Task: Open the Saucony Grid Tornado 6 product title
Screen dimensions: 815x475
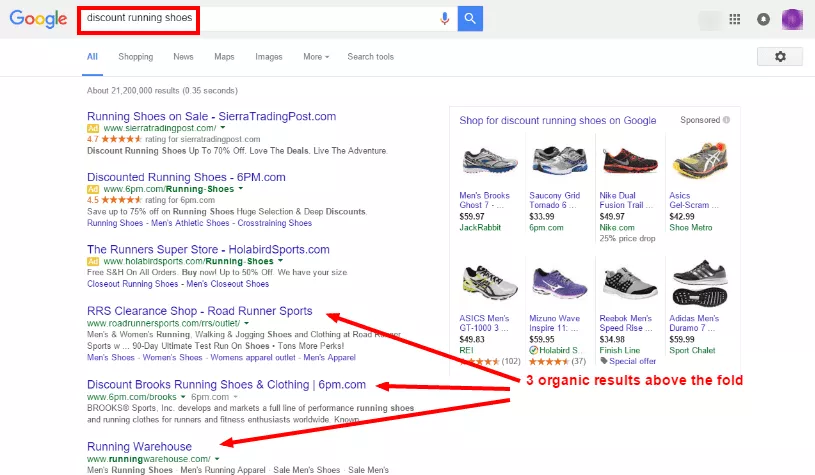Action: (555, 200)
